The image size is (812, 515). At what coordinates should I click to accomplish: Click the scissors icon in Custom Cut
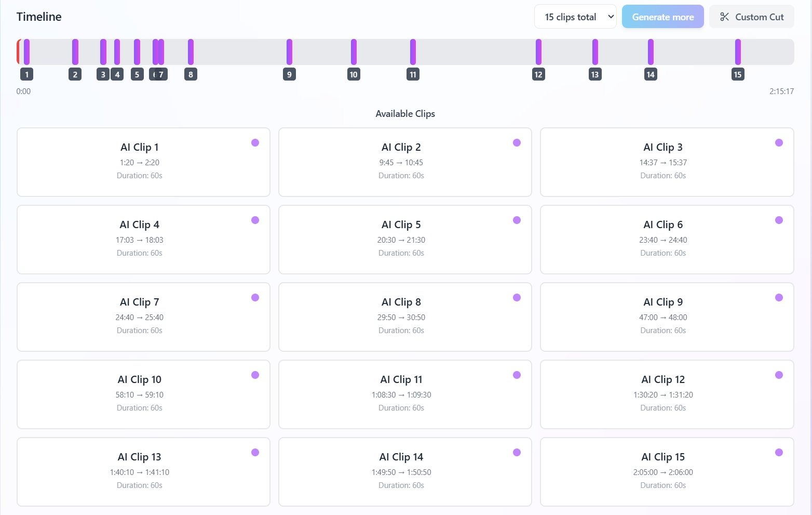pos(724,16)
